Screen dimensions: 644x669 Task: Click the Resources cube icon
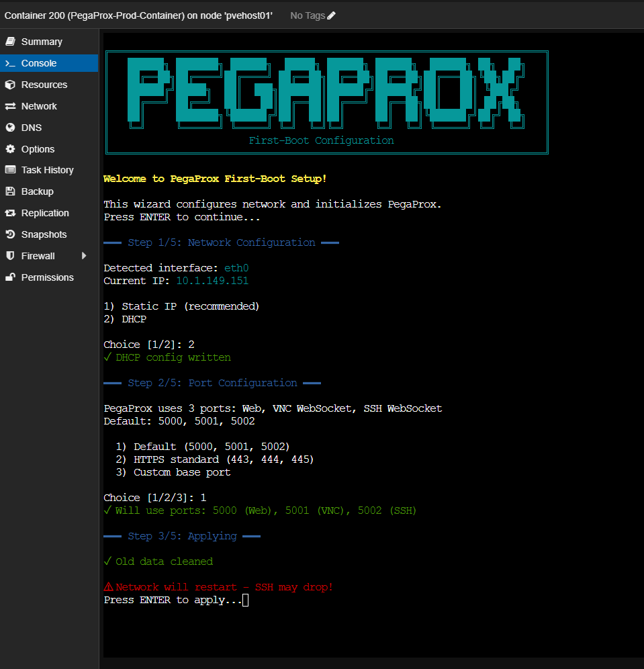click(10, 85)
